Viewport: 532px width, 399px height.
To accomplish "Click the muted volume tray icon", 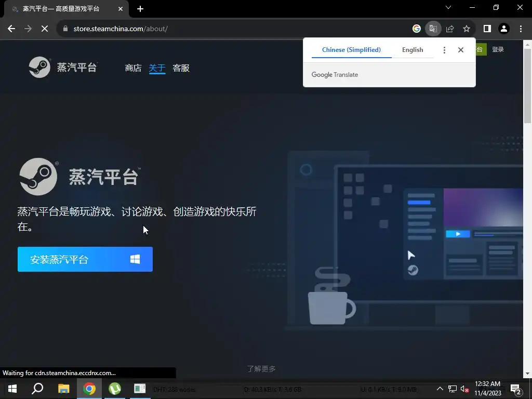I will pyautogui.click(x=464, y=389).
